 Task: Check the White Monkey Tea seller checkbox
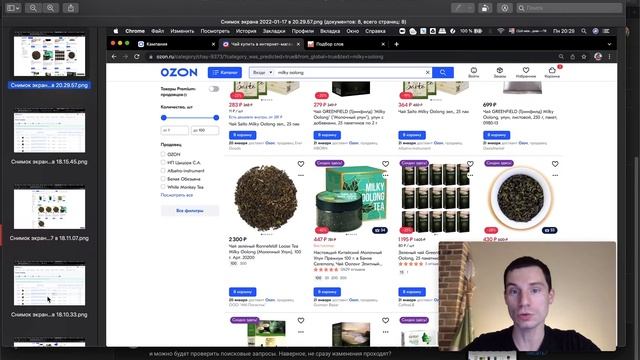(163, 187)
